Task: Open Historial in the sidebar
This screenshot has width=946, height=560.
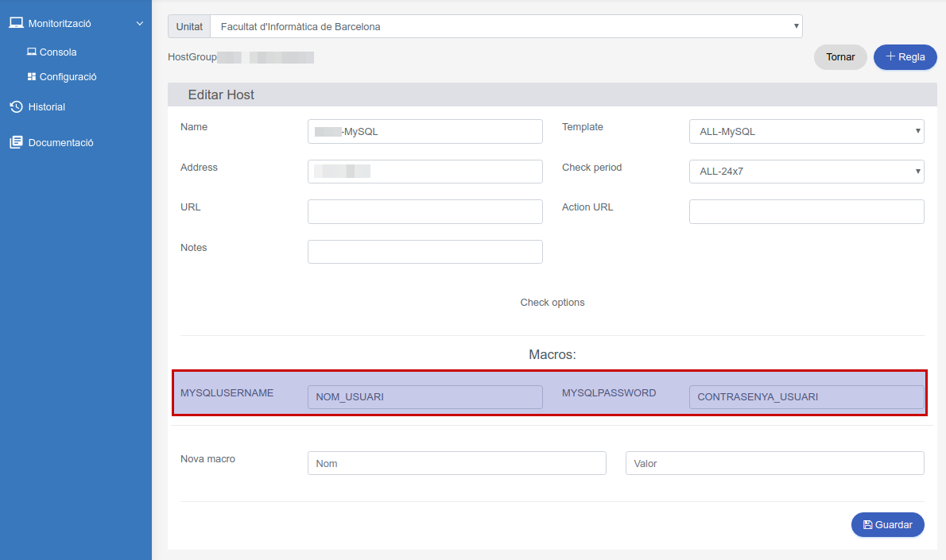Action: [46, 107]
